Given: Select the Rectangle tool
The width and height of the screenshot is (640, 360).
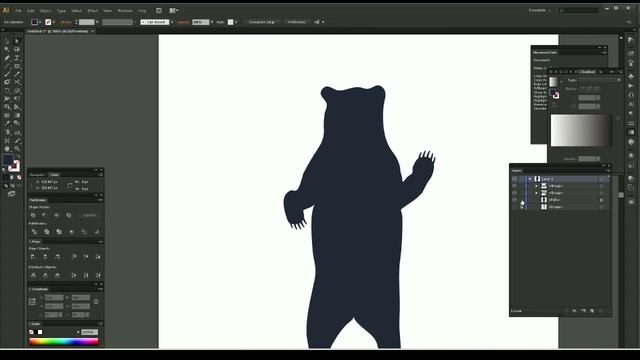Looking at the screenshot, I should pos(17,66).
